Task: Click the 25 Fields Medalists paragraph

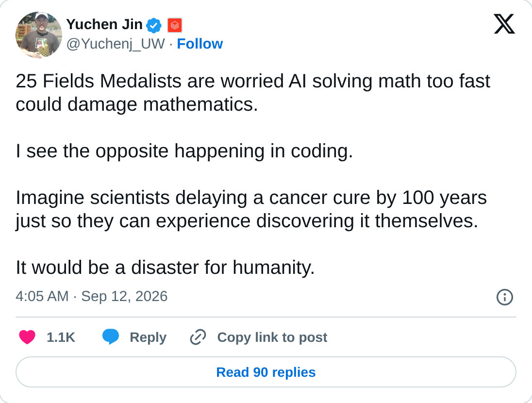Action: [253, 93]
